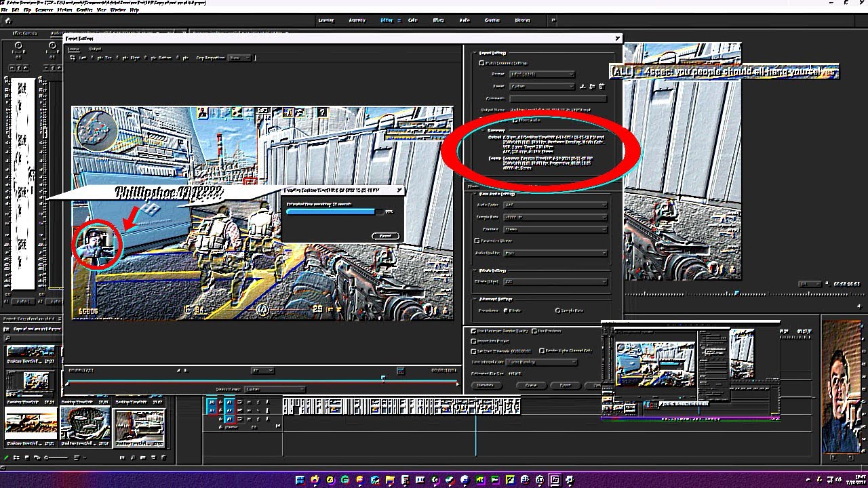868x488 pixels.
Task: Enable Import Into Project checkbox
Action: (474, 341)
